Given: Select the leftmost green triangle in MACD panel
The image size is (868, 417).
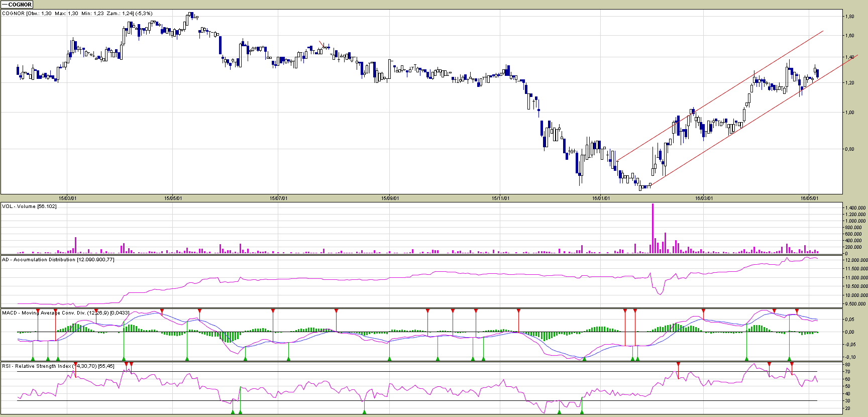Looking at the screenshot, I should pyautogui.click(x=33, y=359).
